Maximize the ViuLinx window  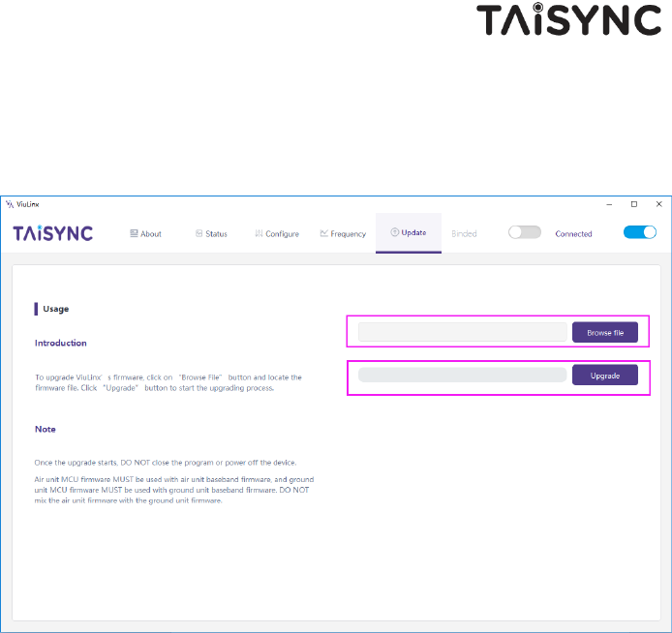tap(634, 204)
